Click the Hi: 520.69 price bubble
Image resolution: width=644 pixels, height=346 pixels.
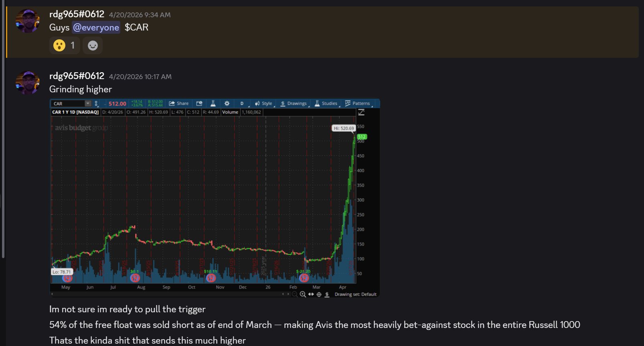(x=344, y=128)
